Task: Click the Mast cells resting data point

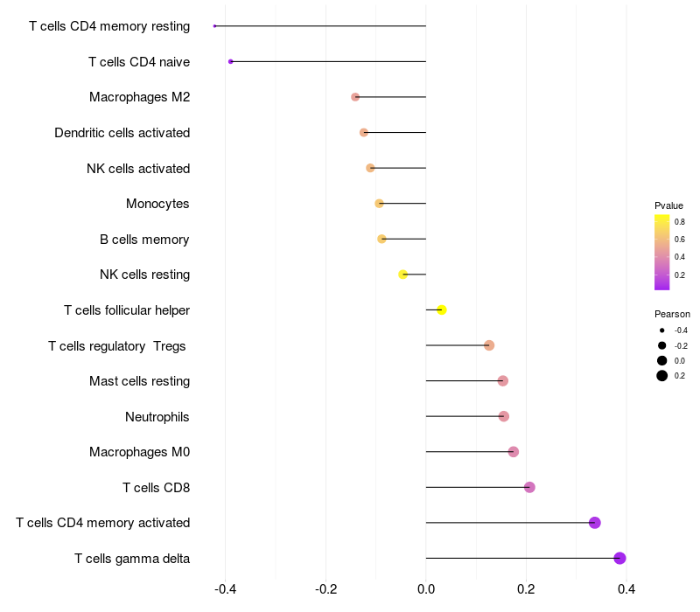Action: 502,381
